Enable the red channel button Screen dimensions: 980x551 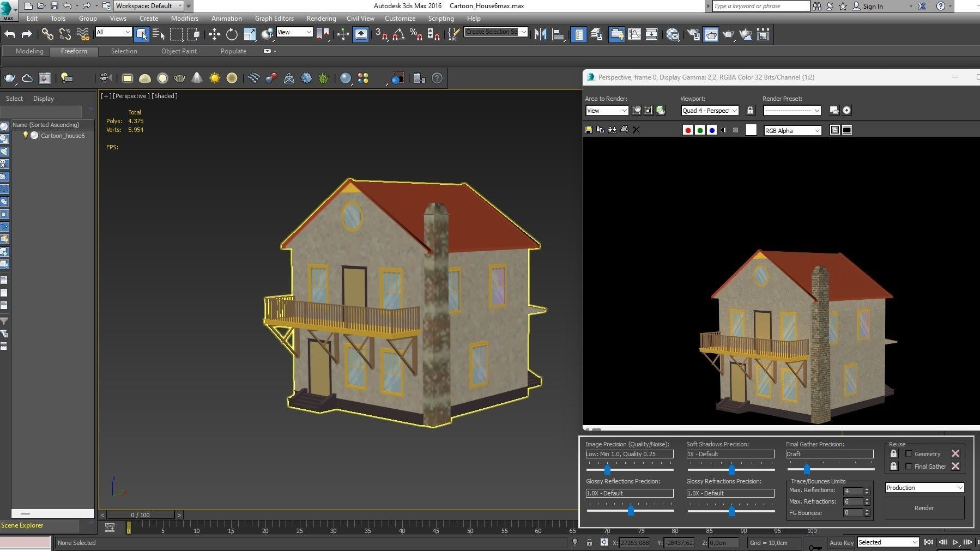pos(688,130)
